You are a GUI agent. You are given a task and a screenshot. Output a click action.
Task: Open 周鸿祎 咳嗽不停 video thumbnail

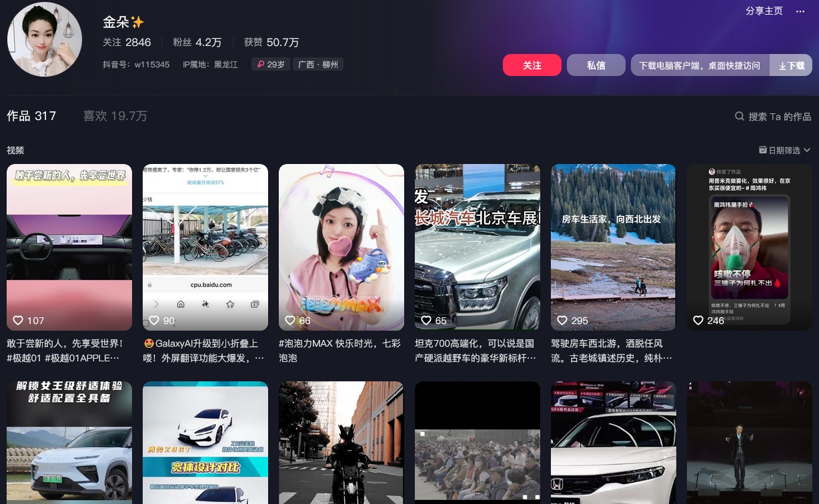(x=750, y=247)
